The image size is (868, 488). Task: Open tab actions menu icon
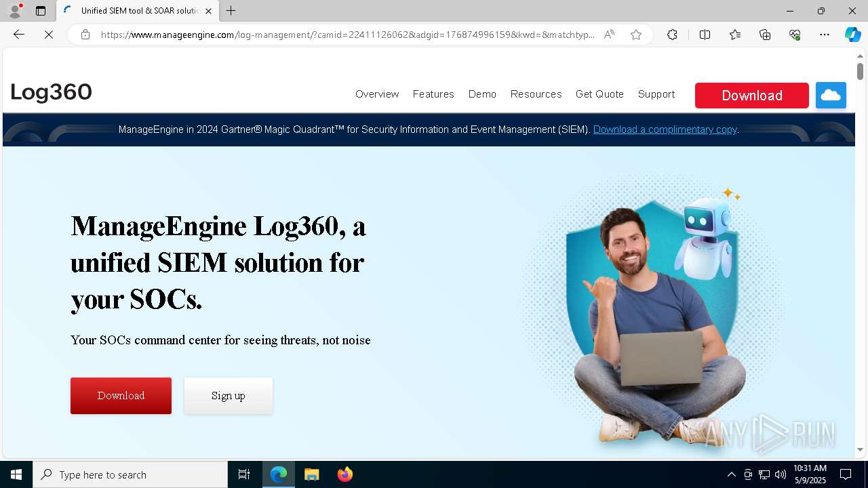[x=41, y=11]
